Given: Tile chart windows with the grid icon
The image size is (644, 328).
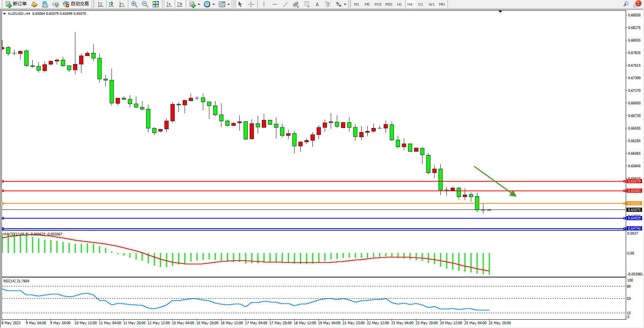Looking at the screenshot, I should (156, 4).
